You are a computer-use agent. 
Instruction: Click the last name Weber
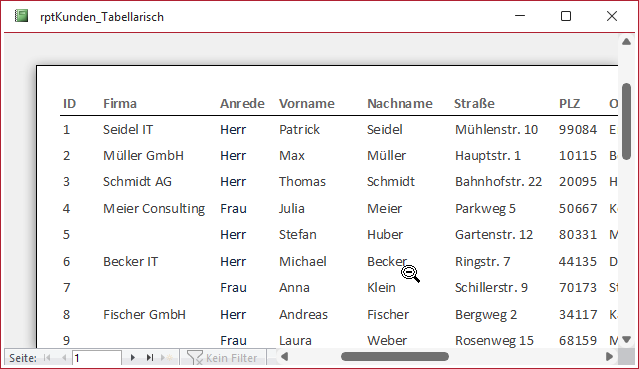[387, 340]
